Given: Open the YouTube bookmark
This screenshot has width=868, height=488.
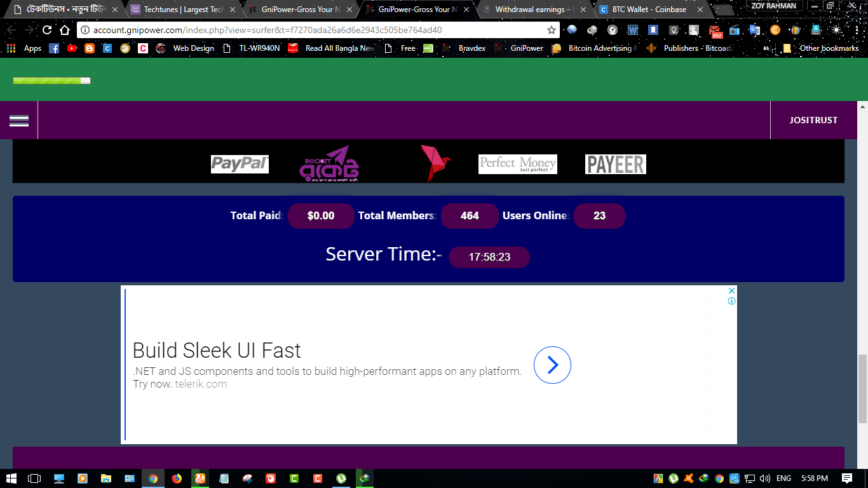Looking at the screenshot, I should 72,48.
